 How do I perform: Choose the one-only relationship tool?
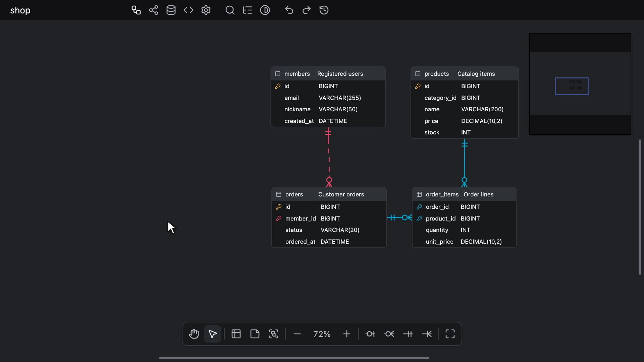pos(408,334)
